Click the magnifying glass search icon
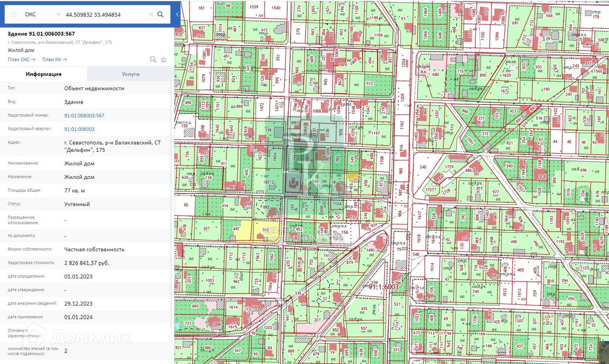This screenshot has height=364, width=609. coord(160,14)
